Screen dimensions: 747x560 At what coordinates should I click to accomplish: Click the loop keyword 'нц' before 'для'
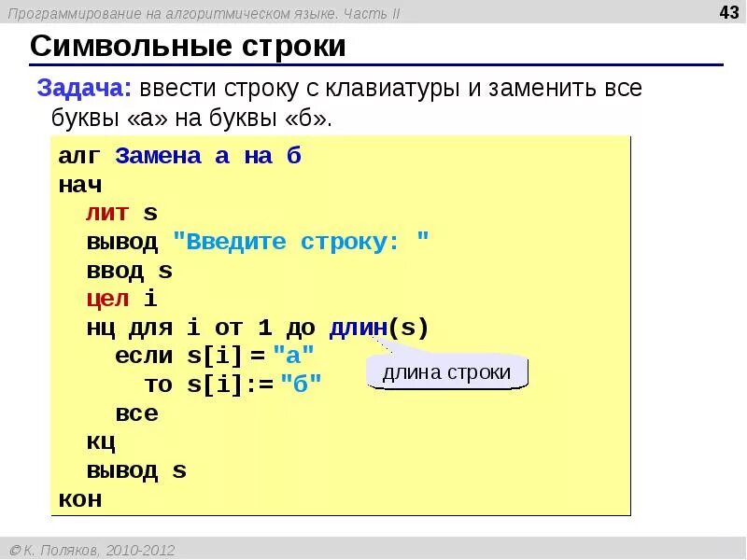[101, 329]
